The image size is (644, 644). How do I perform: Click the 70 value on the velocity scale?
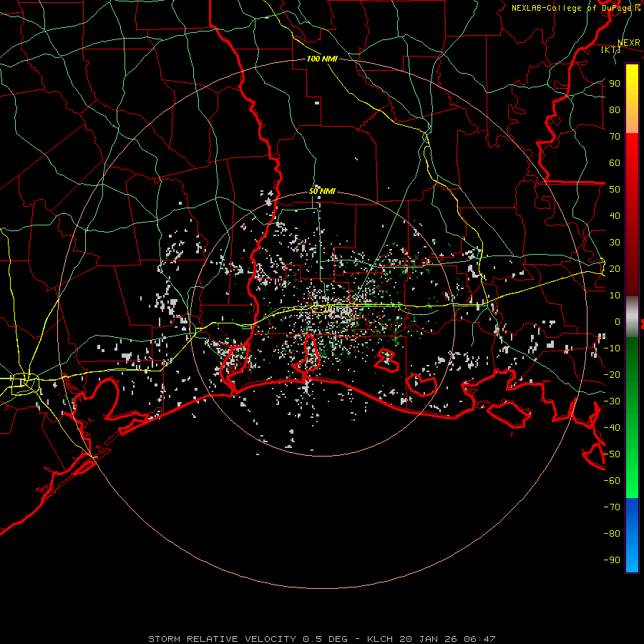coord(615,137)
